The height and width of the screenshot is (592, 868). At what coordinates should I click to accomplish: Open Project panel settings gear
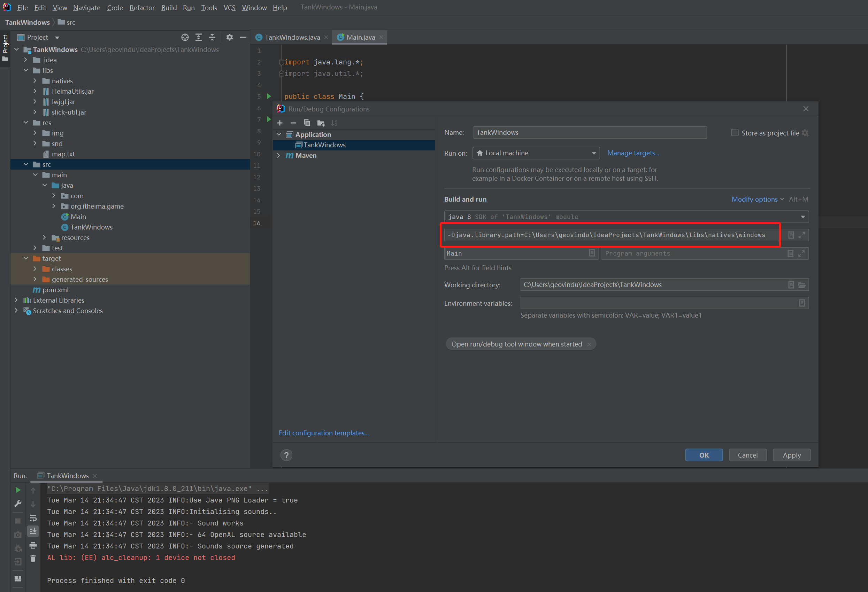click(229, 37)
